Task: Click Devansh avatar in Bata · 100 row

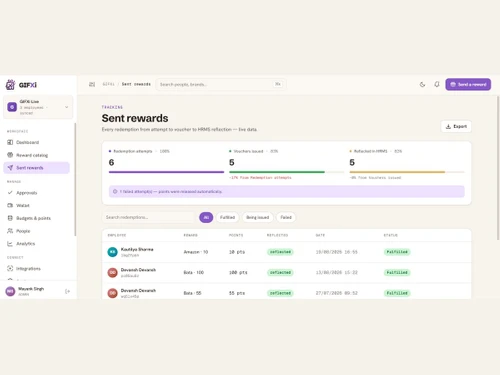Action: click(x=112, y=273)
